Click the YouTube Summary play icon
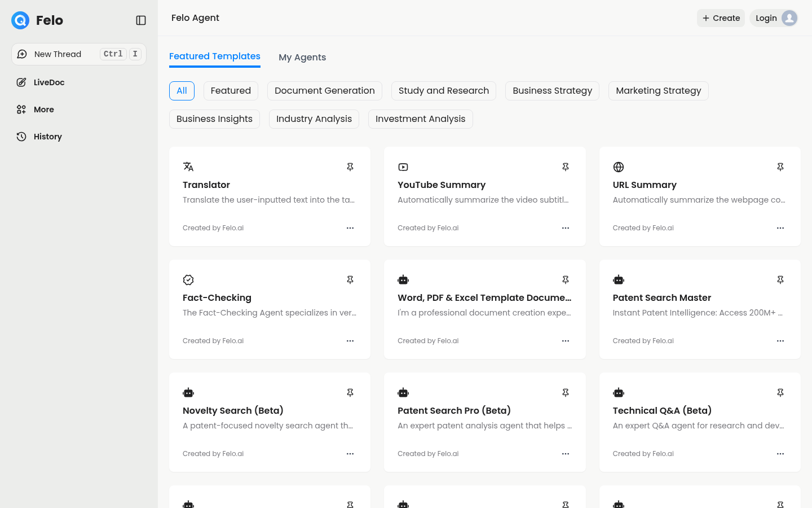 [x=403, y=167]
